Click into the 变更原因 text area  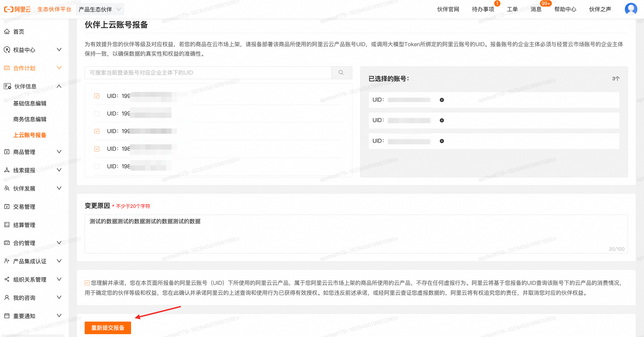click(x=356, y=234)
